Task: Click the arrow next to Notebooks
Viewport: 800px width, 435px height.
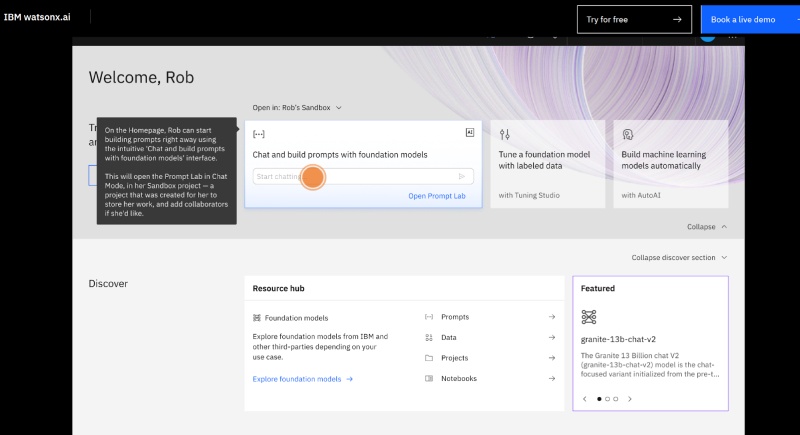Action: [x=552, y=378]
